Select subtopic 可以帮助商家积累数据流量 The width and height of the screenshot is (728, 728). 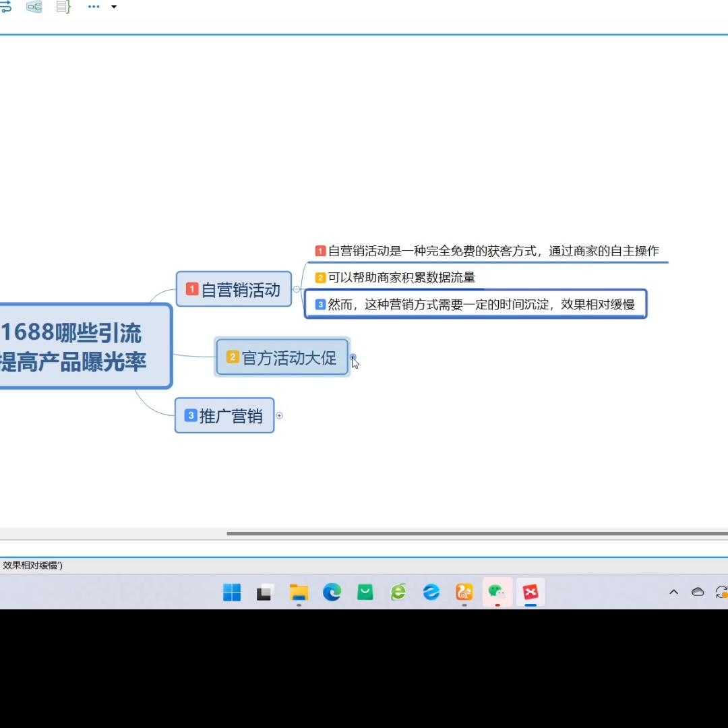[x=395, y=278]
